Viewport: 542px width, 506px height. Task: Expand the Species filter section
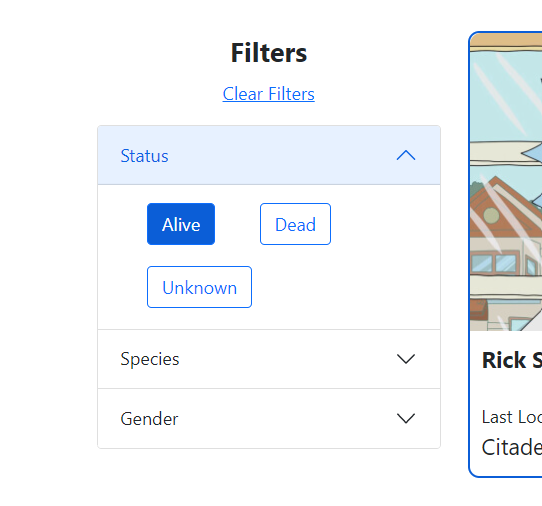269,359
